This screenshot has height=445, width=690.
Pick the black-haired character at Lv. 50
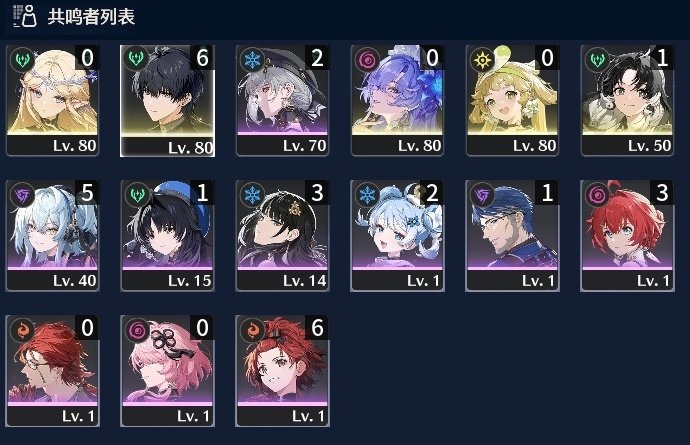click(627, 100)
